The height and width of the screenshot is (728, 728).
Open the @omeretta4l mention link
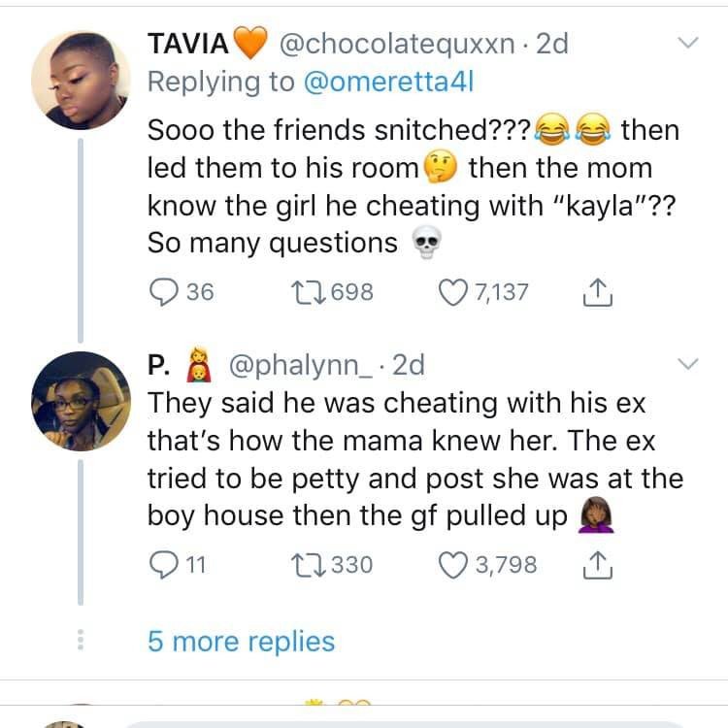[x=388, y=82]
